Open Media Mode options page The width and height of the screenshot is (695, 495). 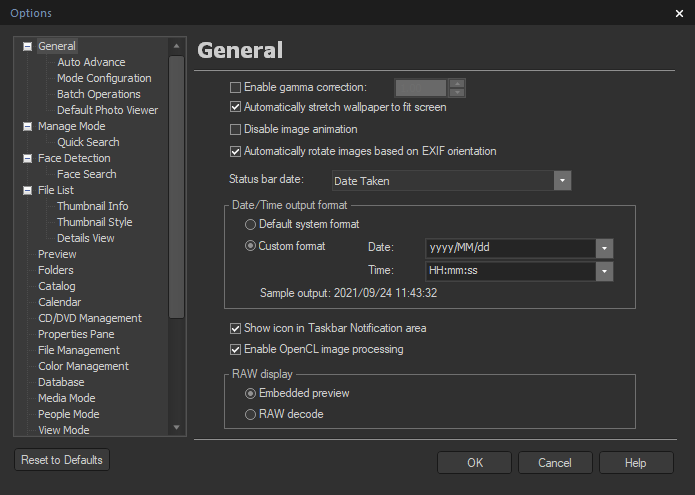click(66, 398)
